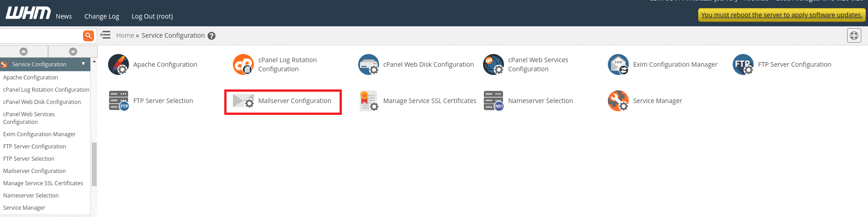Click the sidebar search input field

(x=41, y=35)
